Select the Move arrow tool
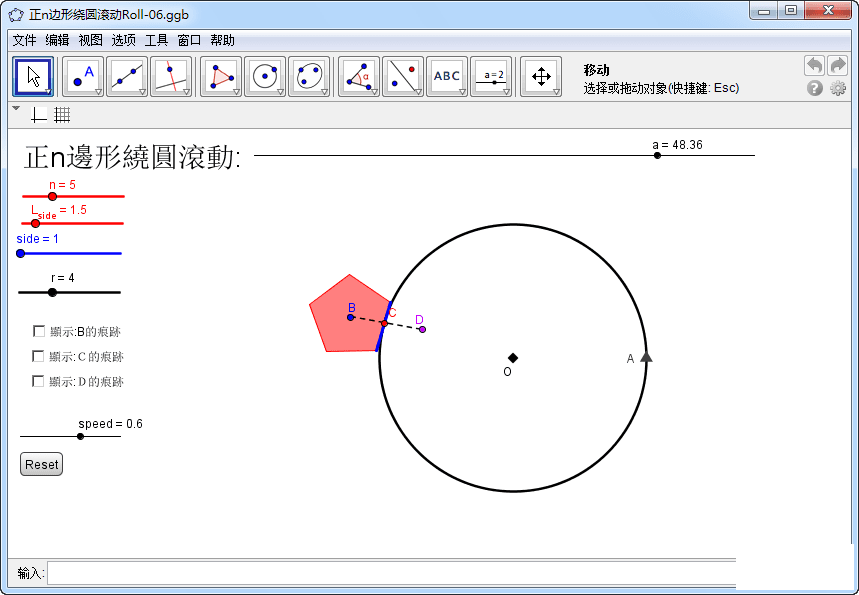The image size is (859, 595). 33,77
